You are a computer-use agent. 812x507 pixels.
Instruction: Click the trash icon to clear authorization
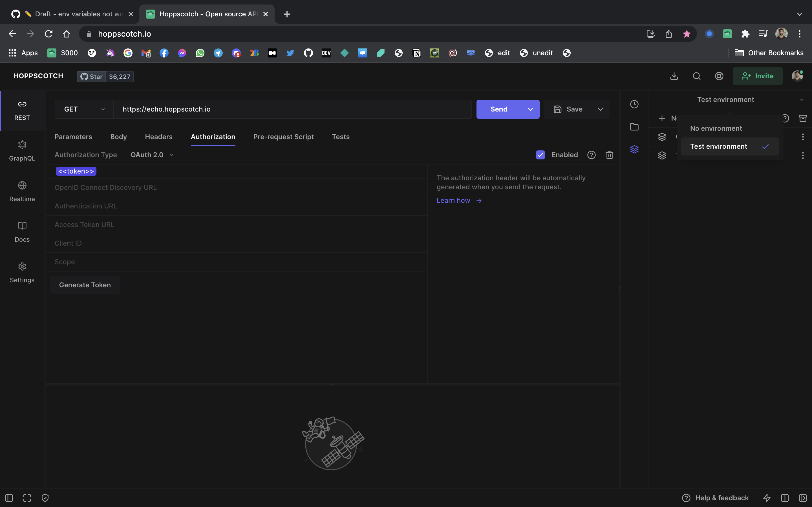(x=609, y=155)
